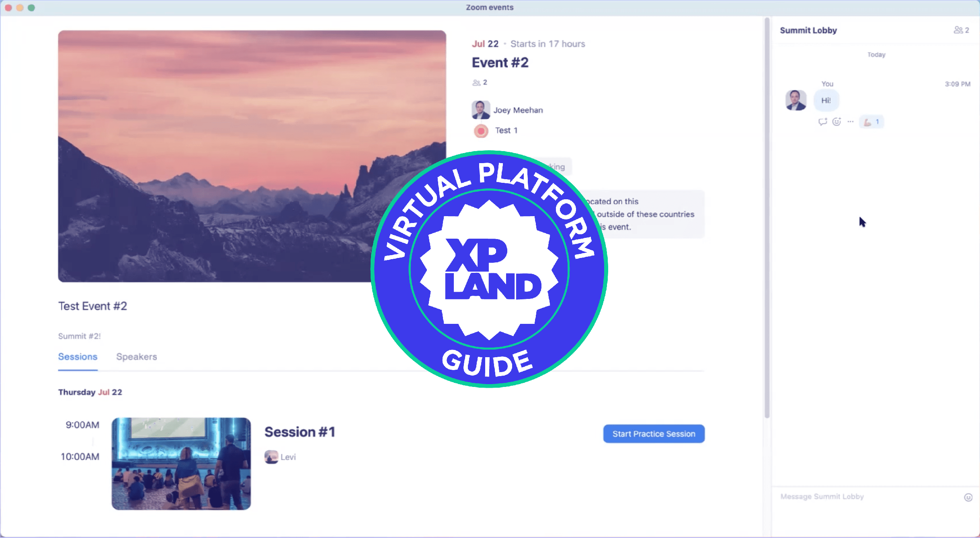980x538 pixels.
Task: Click Test 1 host name
Action: pyautogui.click(x=506, y=131)
